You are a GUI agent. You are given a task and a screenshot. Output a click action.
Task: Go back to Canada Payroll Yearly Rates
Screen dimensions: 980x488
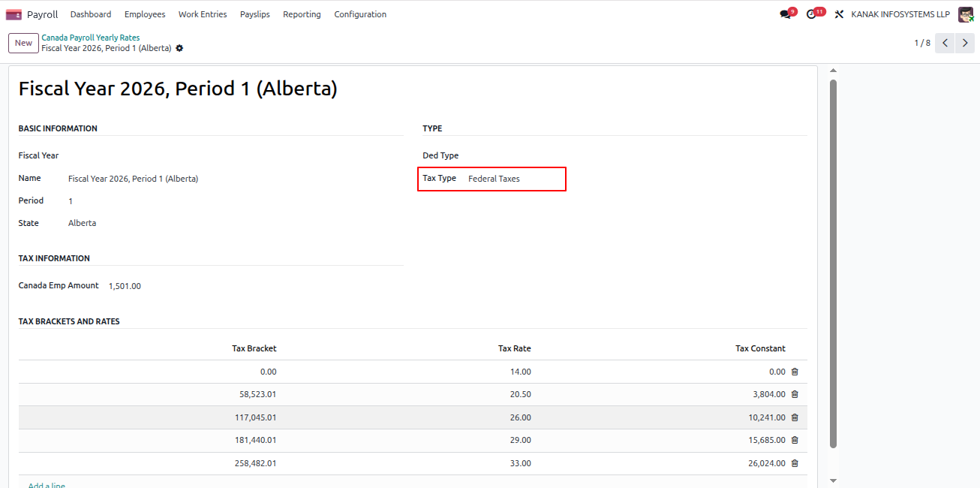point(90,38)
